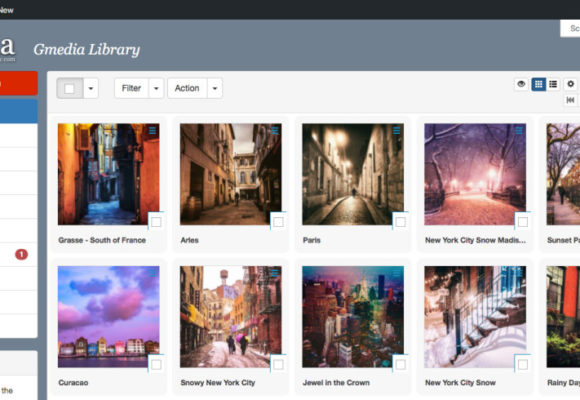
Task: Open the Curacao skyline thumbnail
Action: click(109, 317)
